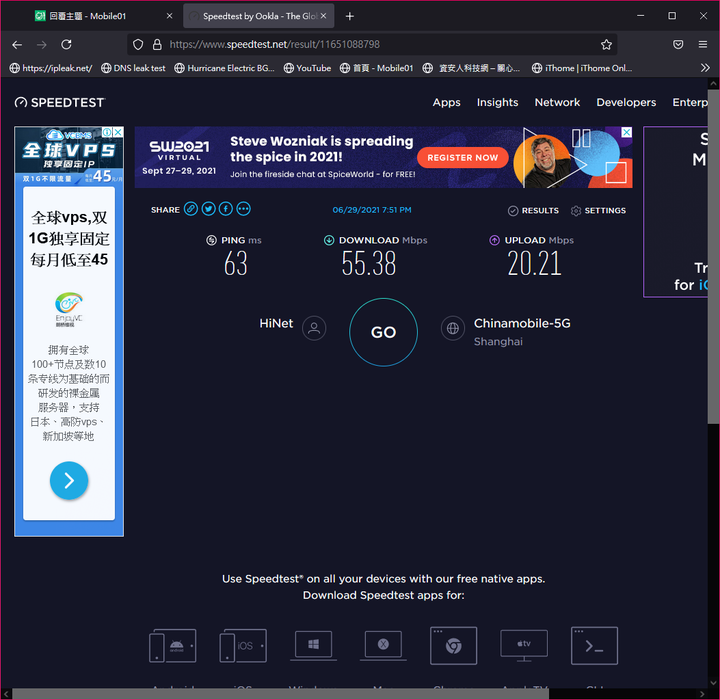Open tracking protection shield icon
This screenshot has width=720, height=700.
coord(138,45)
